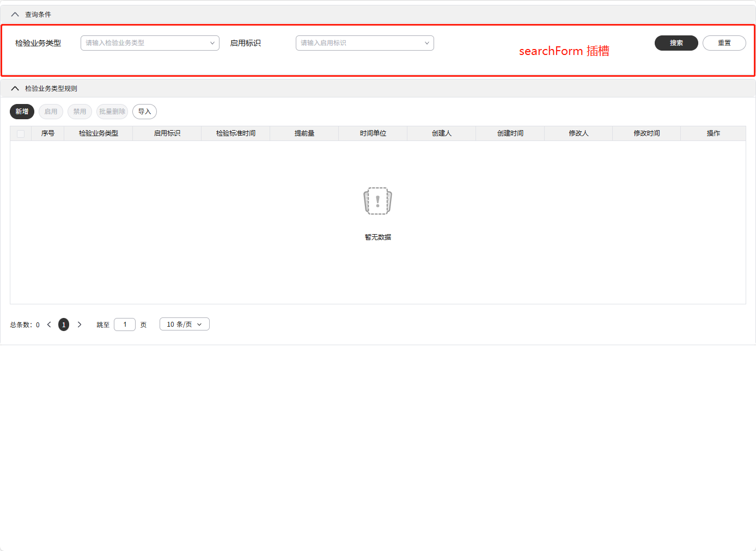Toggle the select-all checkbox in table header
Image resolution: width=756 pixels, height=551 pixels.
[x=21, y=133]
